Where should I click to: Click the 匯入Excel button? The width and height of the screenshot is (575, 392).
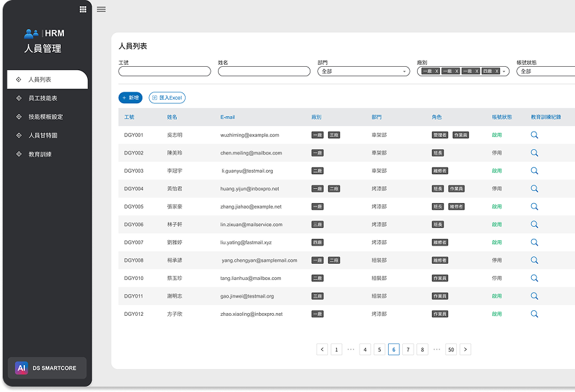(167, 98)
